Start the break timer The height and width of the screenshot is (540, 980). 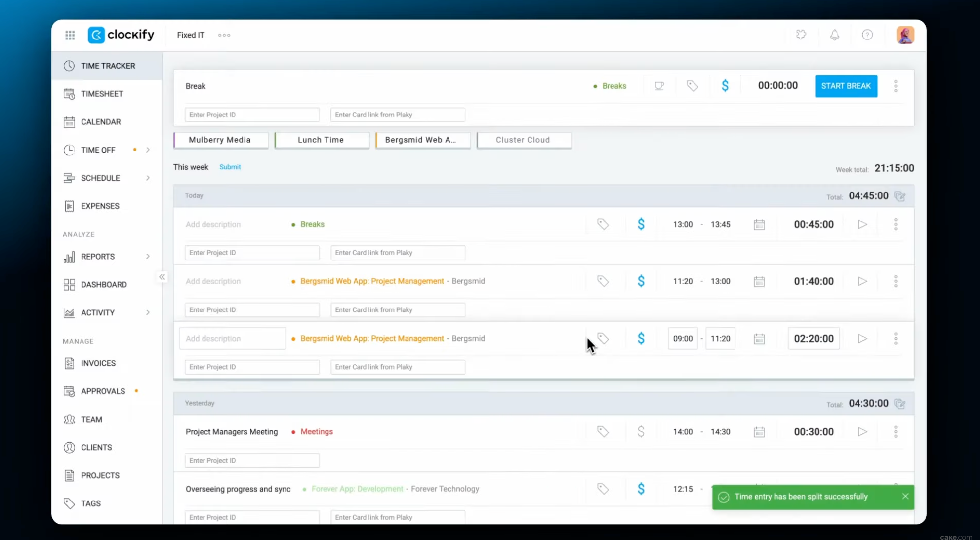846,86
